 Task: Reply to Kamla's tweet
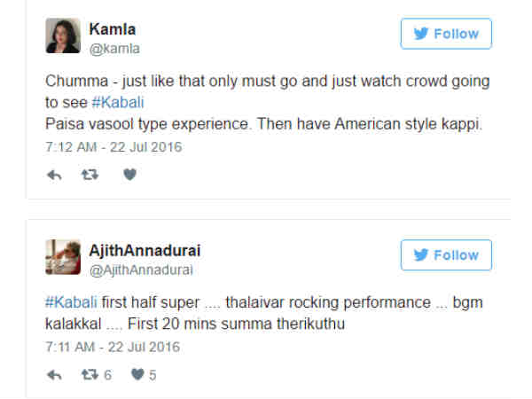point(54,175)
